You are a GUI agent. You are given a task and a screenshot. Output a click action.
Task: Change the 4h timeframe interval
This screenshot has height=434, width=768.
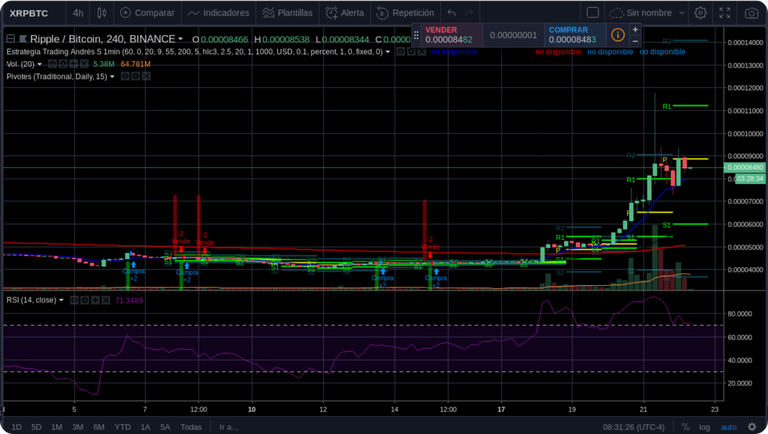(x=78, y=13)
